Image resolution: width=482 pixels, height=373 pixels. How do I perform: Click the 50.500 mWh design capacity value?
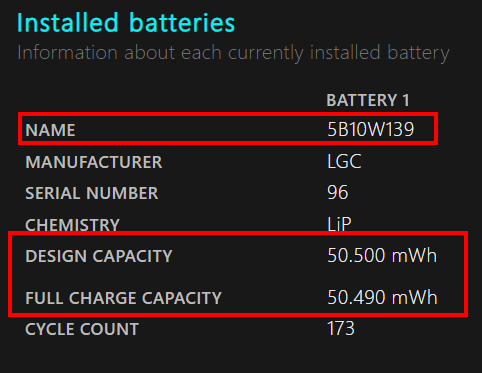[x=382, y=255]
